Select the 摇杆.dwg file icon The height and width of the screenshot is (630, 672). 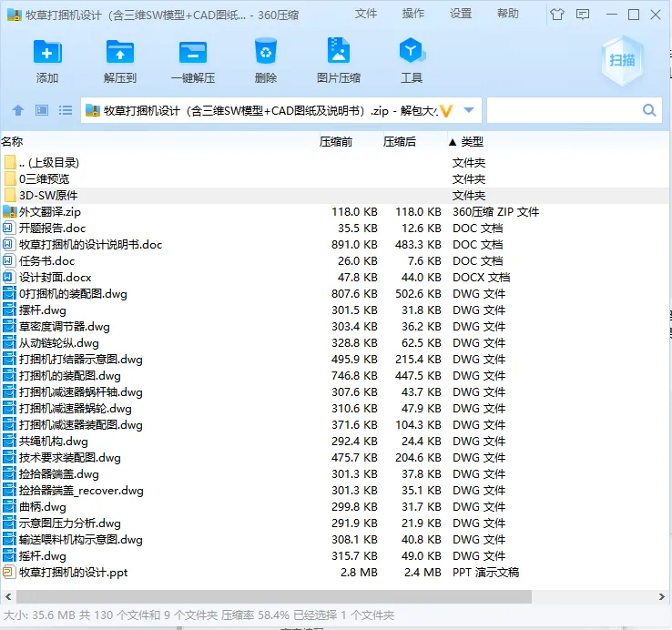[9, 556]
